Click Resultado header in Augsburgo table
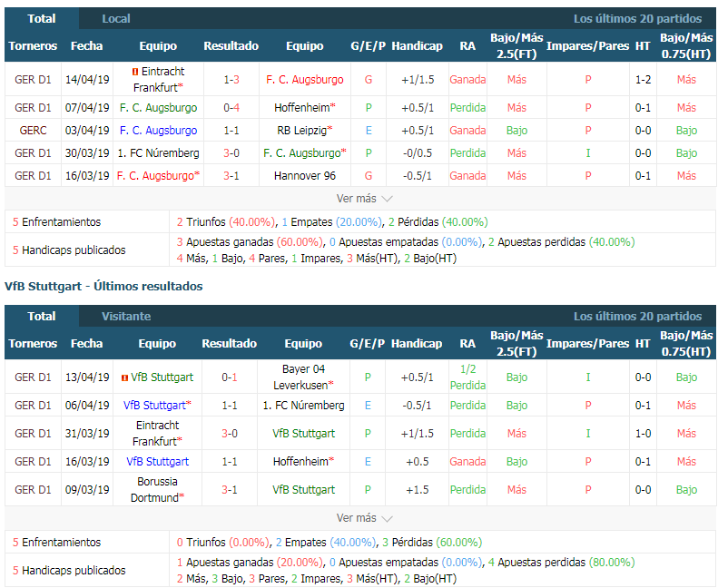Image resolution: width=718 pixels, height=588 pixels. pyautogui.click(x=231, y=45)
